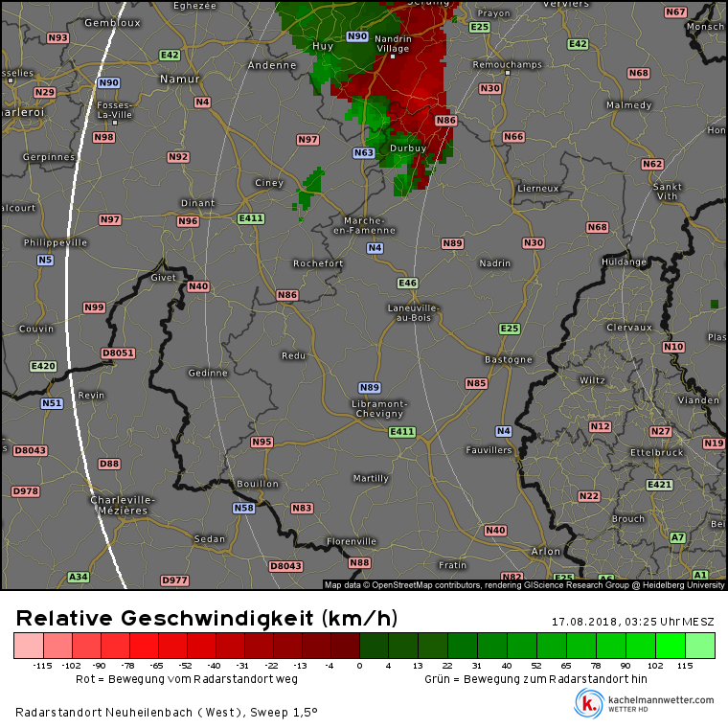Click the 'Rot = Bewegung vom Radarstandort weg' note
728x728 pixels.
(187, 679)
